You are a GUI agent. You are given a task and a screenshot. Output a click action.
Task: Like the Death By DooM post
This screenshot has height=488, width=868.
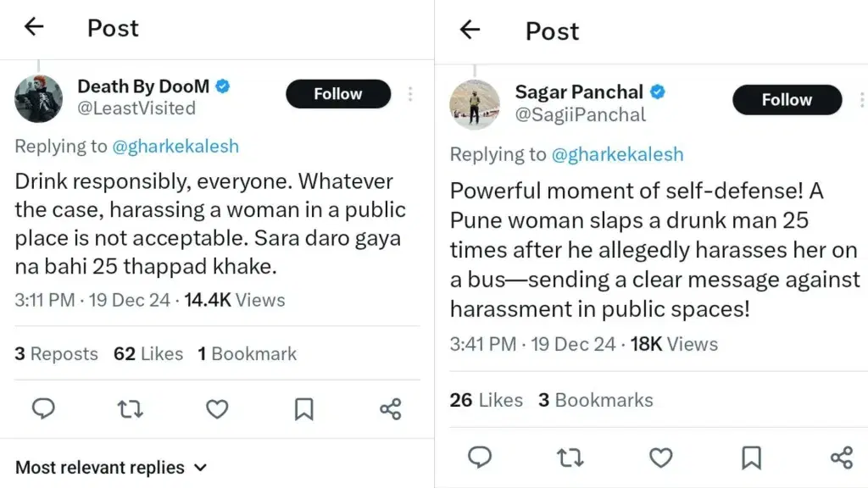[218, 409]
